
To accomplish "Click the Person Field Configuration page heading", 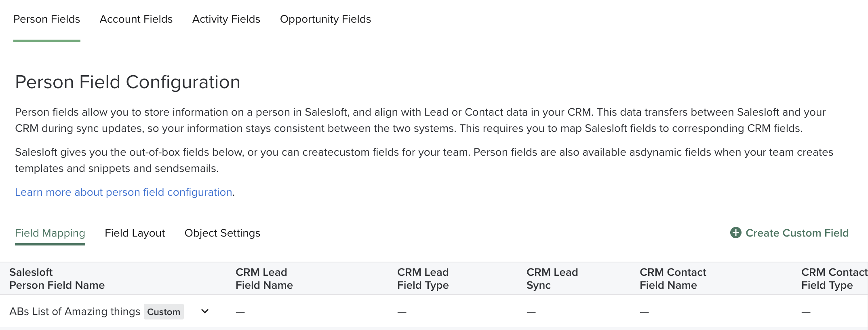I will coord(128,82).
